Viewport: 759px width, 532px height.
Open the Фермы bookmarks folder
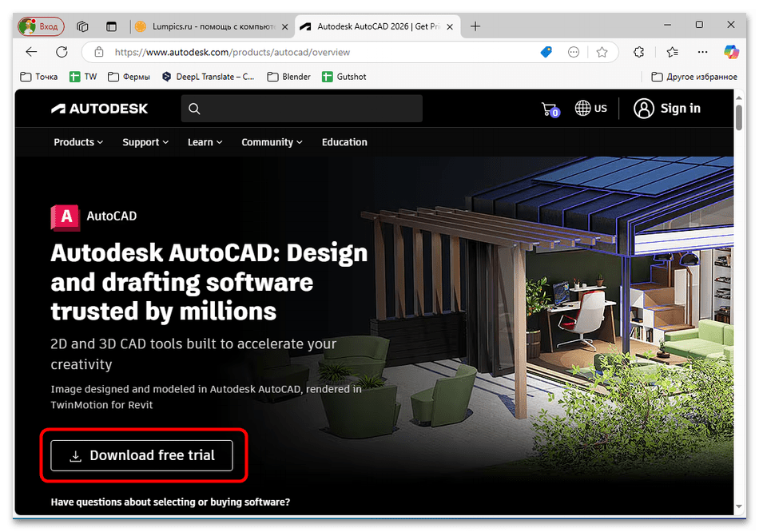point(129,77)
